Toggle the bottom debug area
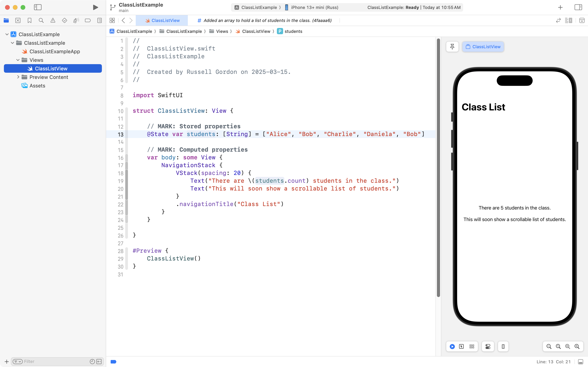The image size is (588, 367). pyautogui.click(x=580, y=362)
